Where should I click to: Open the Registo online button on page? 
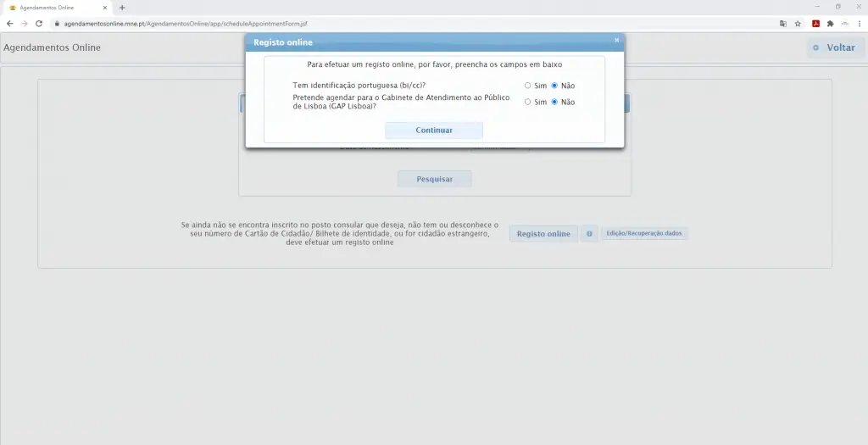(543, 234)
